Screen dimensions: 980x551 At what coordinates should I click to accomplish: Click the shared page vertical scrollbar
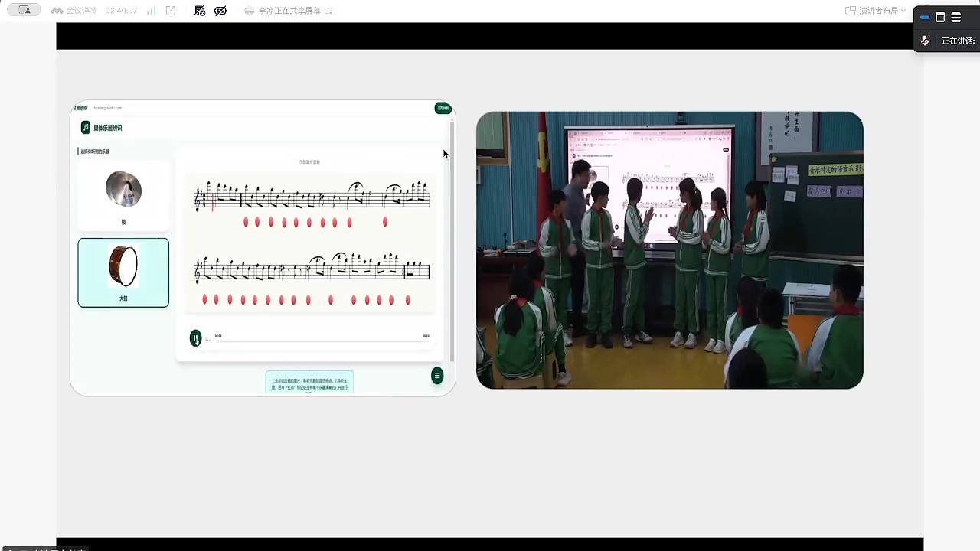coord(452,240)
